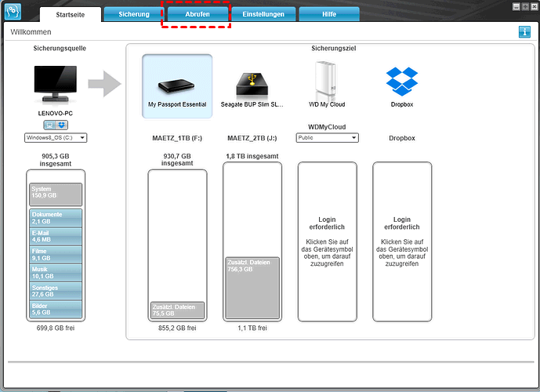Click the 905,3 GB insgesamt text
This screenshot has height=392, width=540.
tap(56, 160)
